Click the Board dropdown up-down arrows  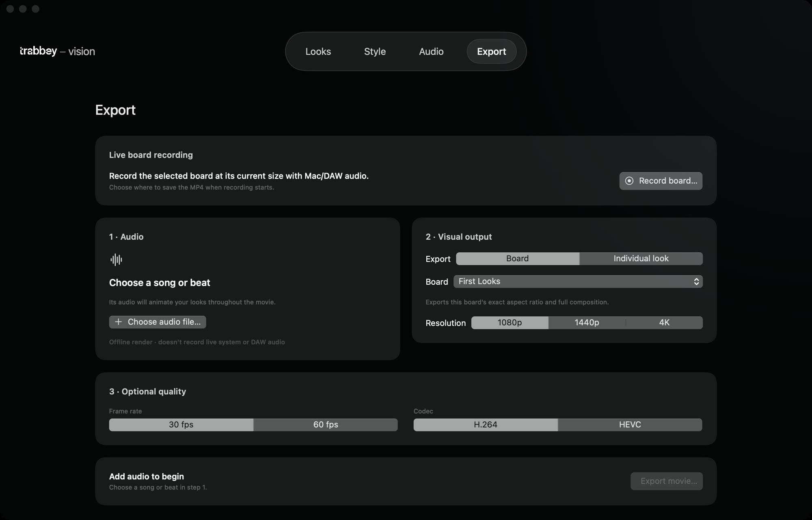tap(696, 281)
